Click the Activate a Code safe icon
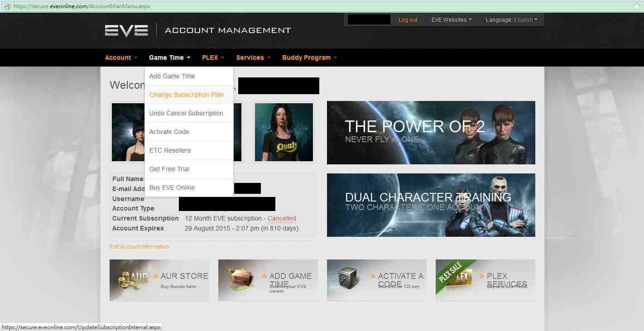 (x=348, y=278)
